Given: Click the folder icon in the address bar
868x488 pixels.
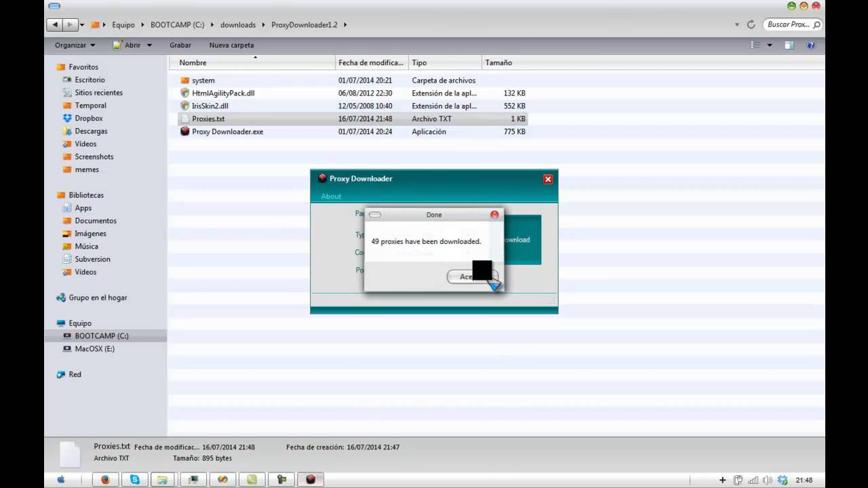Looking at the screenshot, I should coord(96,24).
